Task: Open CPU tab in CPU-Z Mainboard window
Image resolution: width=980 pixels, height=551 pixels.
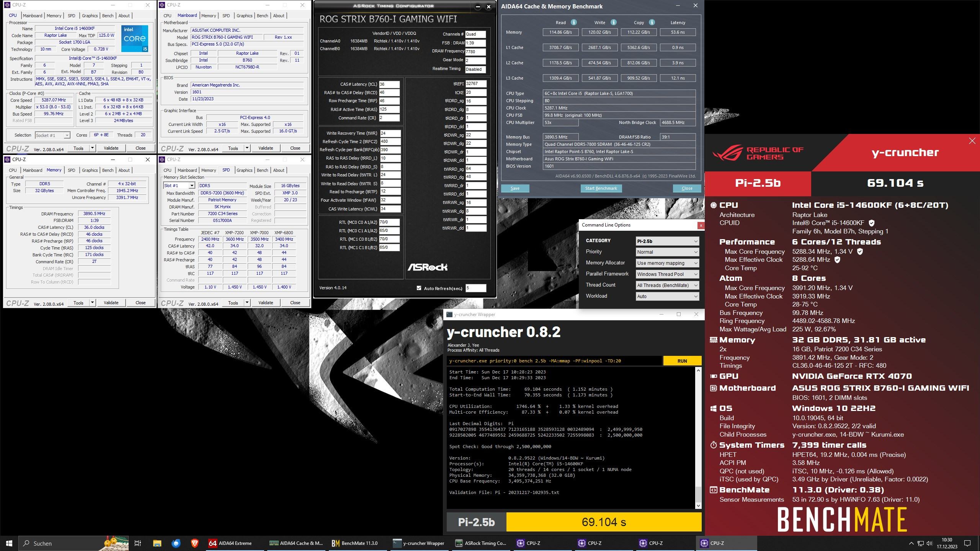Action: [167, 16]
